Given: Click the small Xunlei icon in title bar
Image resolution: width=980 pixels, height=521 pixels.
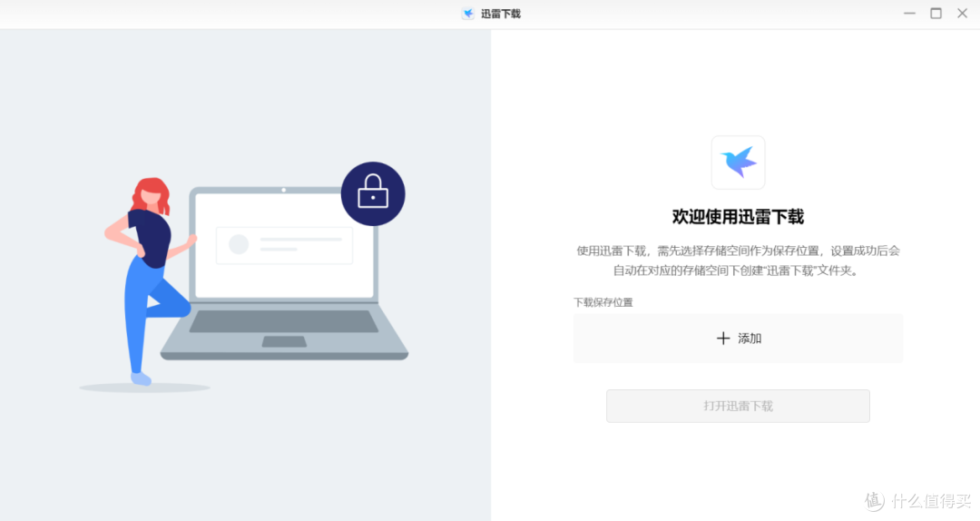Looking at the screenshot, I should tap(468, 14).
